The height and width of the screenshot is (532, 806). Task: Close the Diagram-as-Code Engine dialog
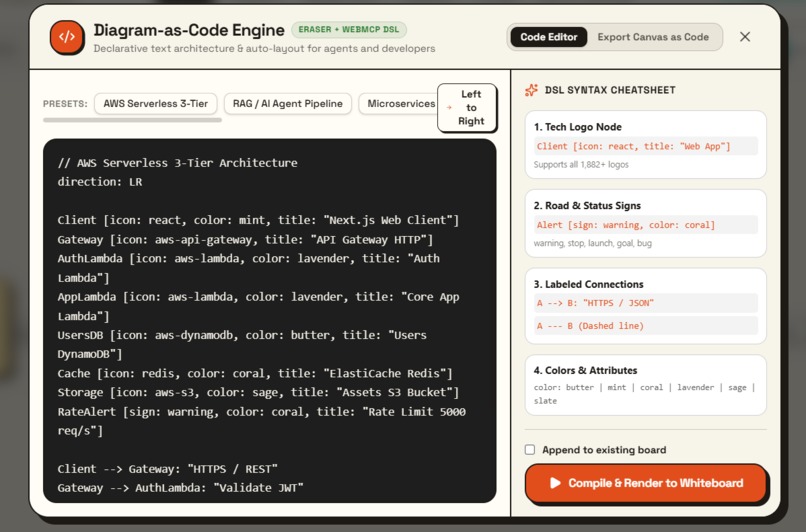pyautogui.click(x=745, y=37)
